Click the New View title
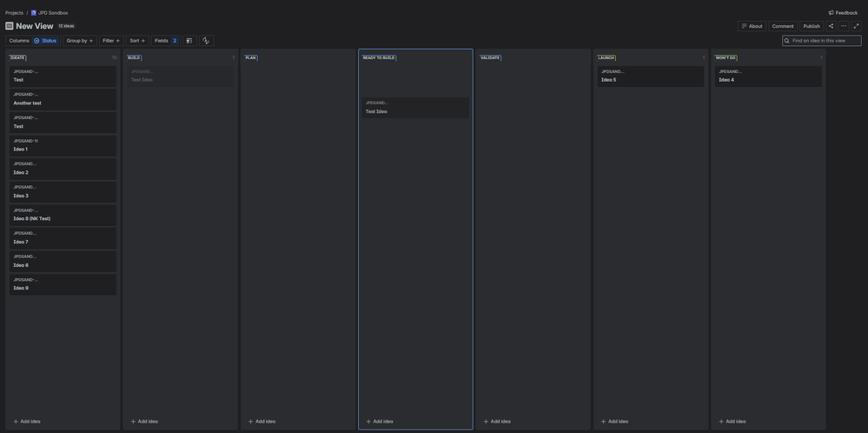 click(35, 26)
